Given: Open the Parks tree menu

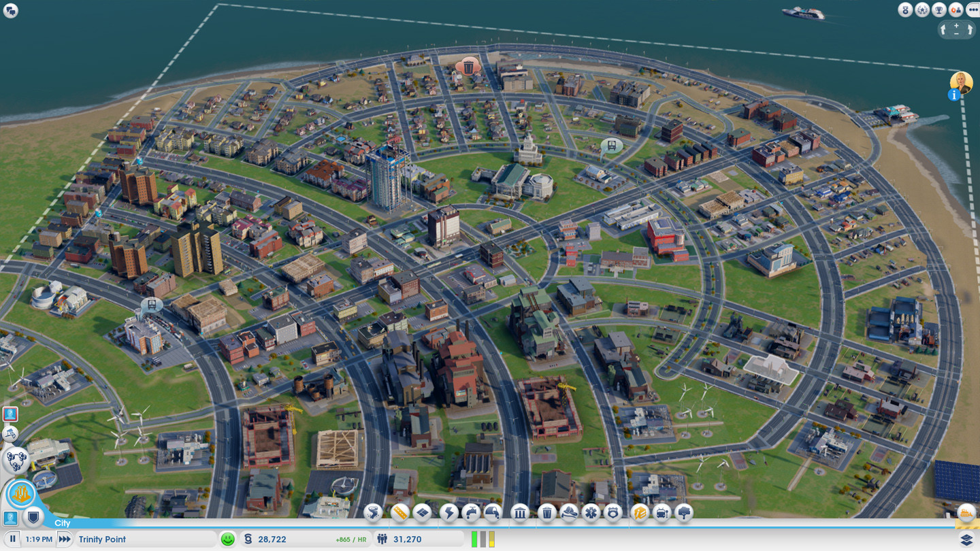Looking at the screenshot, I should [683, 512].
